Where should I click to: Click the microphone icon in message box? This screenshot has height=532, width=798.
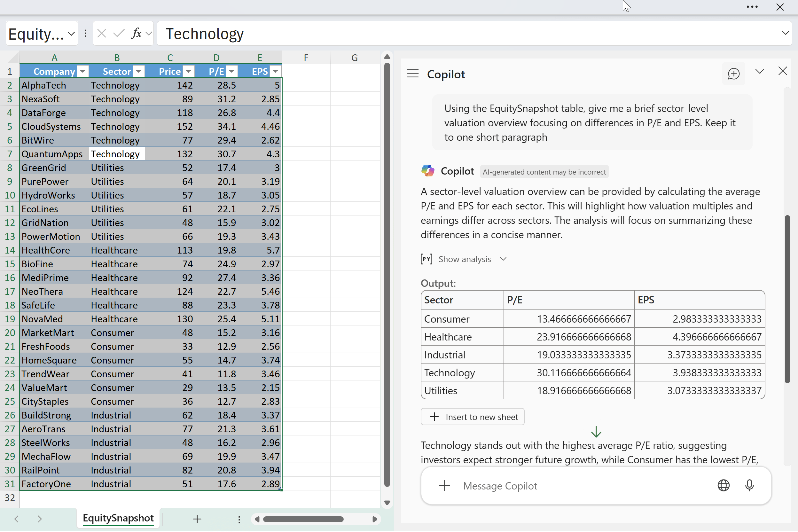coord(749,486)
